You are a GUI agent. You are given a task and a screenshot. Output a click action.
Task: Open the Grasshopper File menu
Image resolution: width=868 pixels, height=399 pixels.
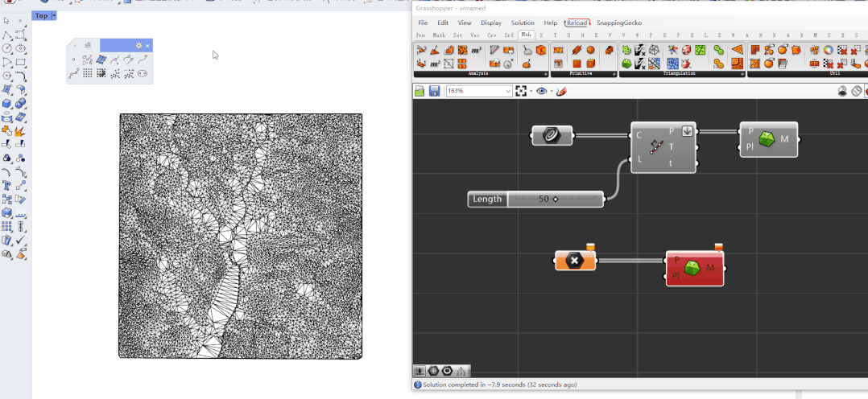(423, 23)
